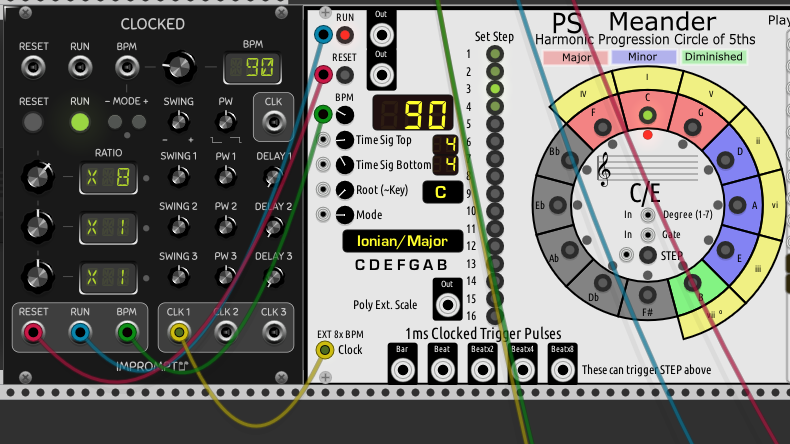Click the MODE plus button
Image resolution: width=790 pixels, height=444 pixels.
(139, 121)
